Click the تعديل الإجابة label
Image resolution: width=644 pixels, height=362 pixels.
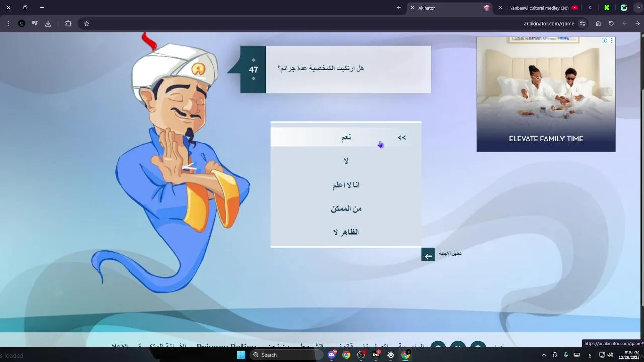coord(450,253)
